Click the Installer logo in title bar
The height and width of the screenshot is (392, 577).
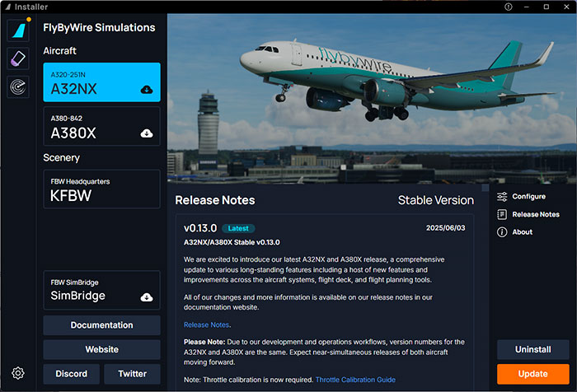coord(8,7)
